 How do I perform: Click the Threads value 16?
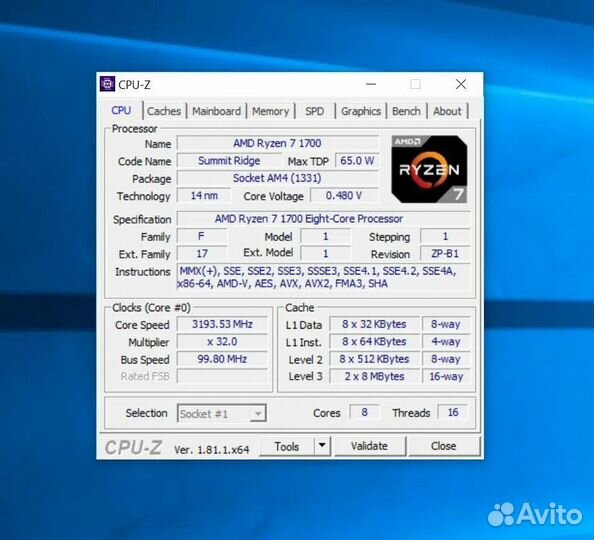[x=453, y=412]
